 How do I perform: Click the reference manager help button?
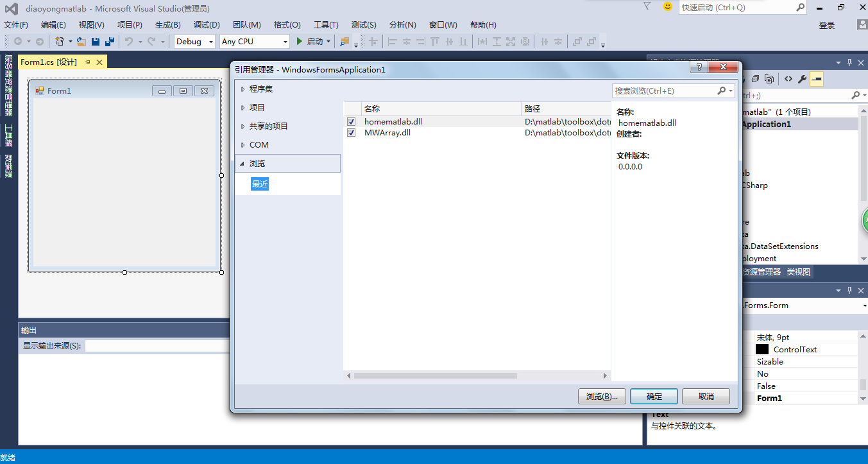699,67
